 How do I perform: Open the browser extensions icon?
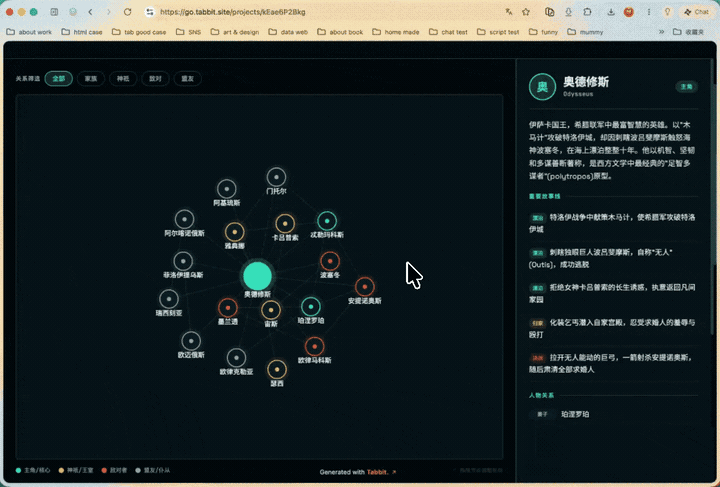click(x=587, y=12)
